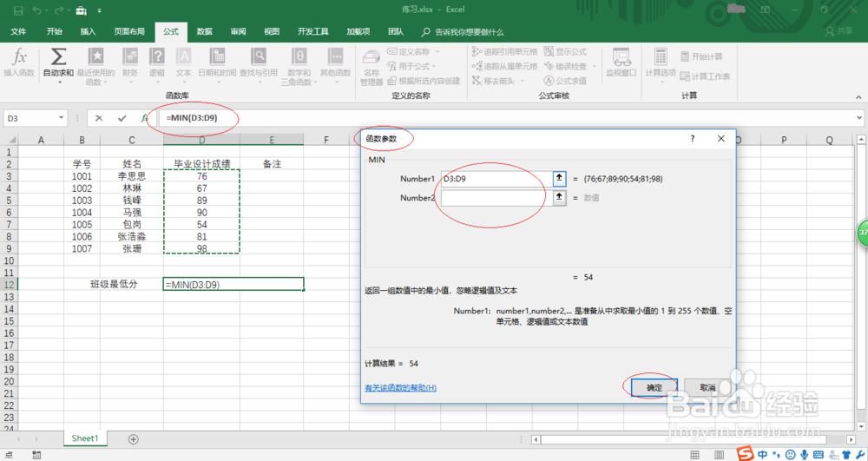Expand the formula bar chevron
The height and width of the screenshot is (461, 868).
pyautogui.click(x=859, y=117)
